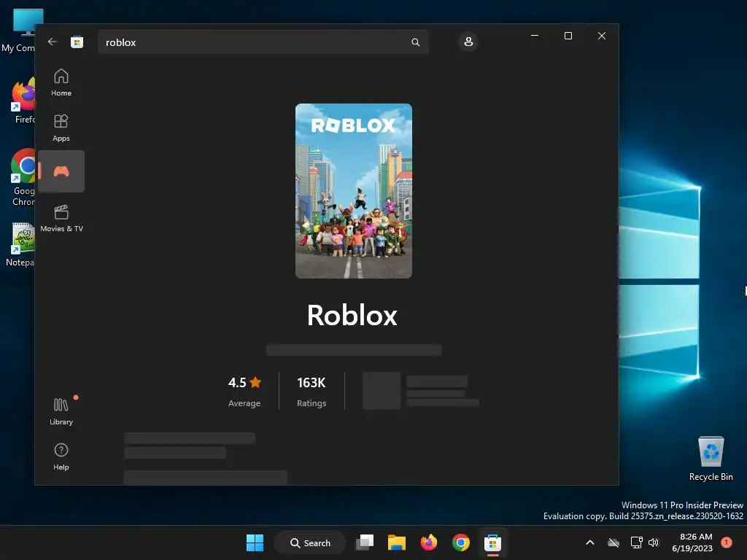Click the cloud sync tray icon
This screenshot has height=560, width=747.
click(x=614, y=542)
